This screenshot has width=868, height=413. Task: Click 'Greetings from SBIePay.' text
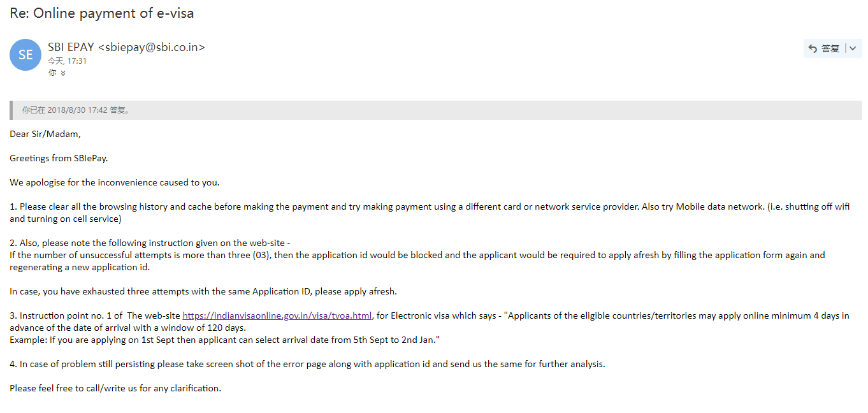(x=59, y=158)
